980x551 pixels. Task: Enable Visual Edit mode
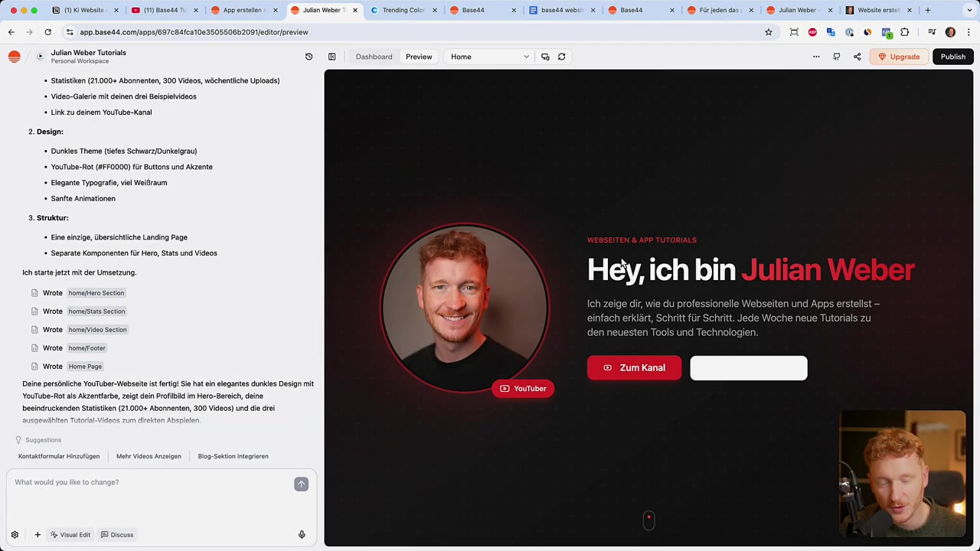tap(70, 535)
